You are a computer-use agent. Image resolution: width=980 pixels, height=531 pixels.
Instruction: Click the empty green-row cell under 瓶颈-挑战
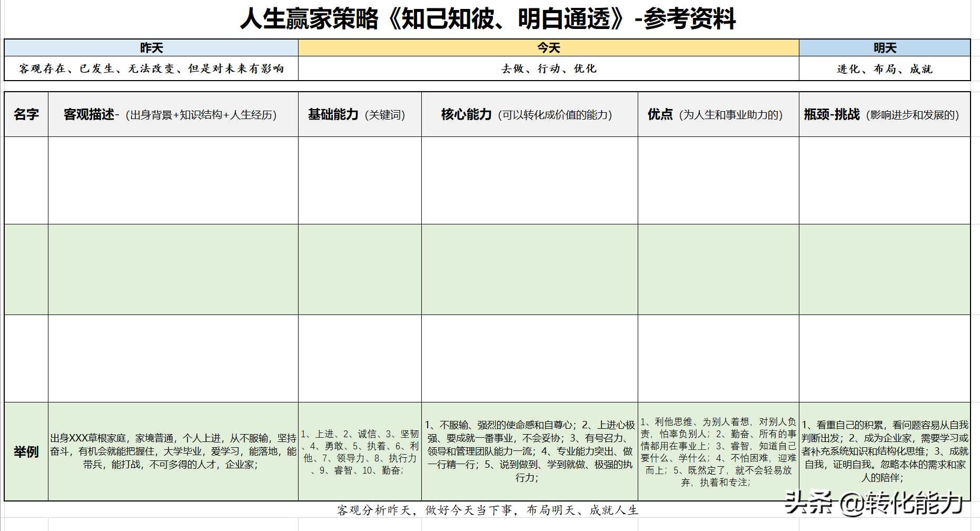885,269
